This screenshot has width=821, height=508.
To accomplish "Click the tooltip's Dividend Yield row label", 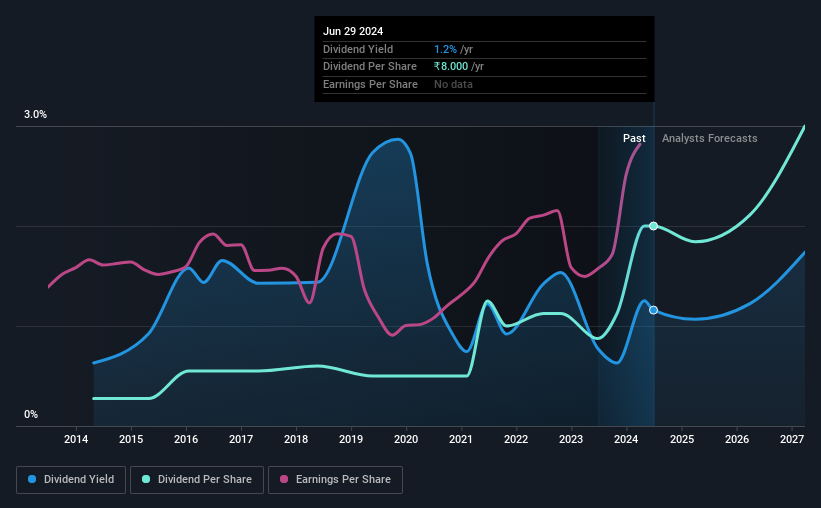I will [358, 49].
